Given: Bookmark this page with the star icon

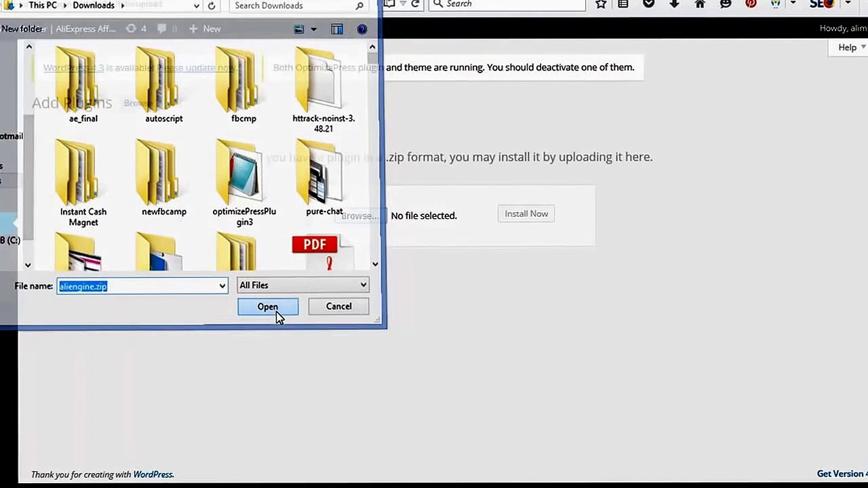Looking at the screenshot, I should (x=601, y=4).
